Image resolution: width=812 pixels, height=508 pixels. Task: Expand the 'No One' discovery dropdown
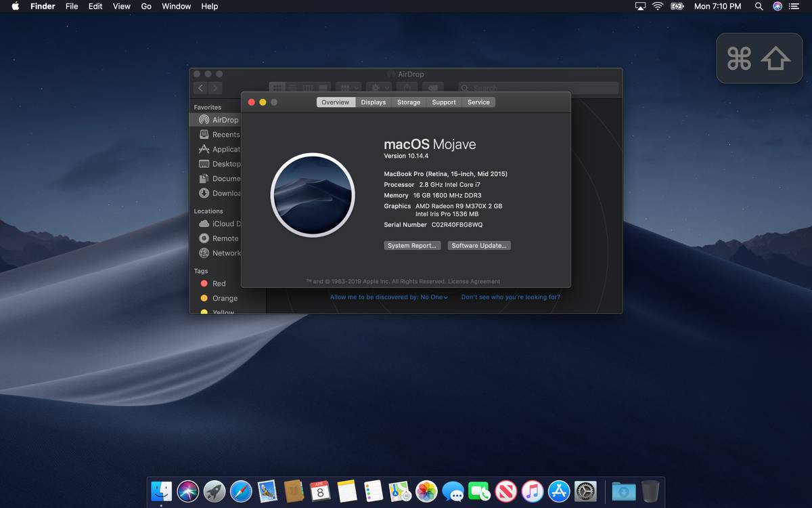pos(434,297)
